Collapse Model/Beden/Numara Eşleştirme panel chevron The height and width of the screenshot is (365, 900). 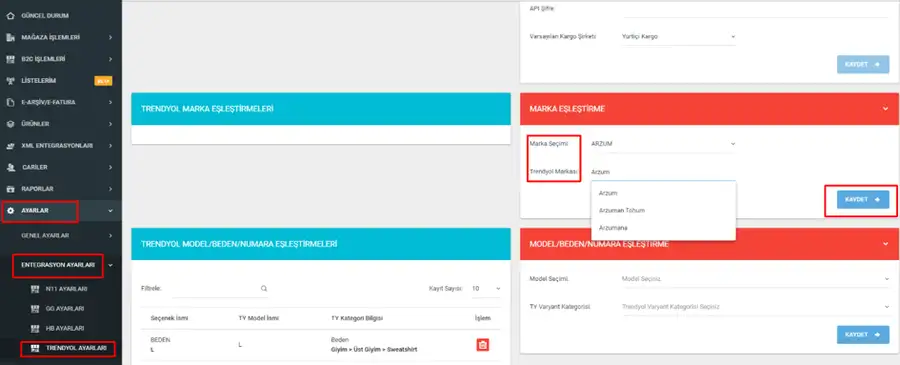(x=886, y=244)
